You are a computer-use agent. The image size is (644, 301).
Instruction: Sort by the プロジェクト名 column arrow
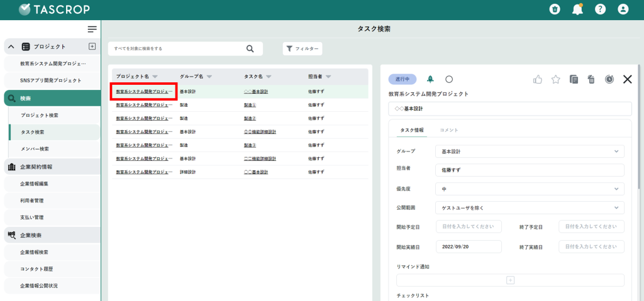(x=155, y=77)
